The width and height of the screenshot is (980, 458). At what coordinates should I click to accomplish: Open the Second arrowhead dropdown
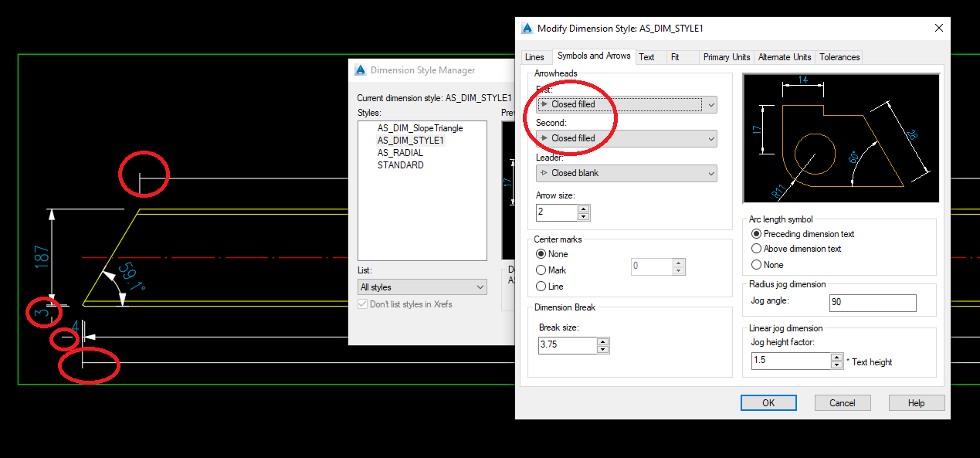point(710,138)
